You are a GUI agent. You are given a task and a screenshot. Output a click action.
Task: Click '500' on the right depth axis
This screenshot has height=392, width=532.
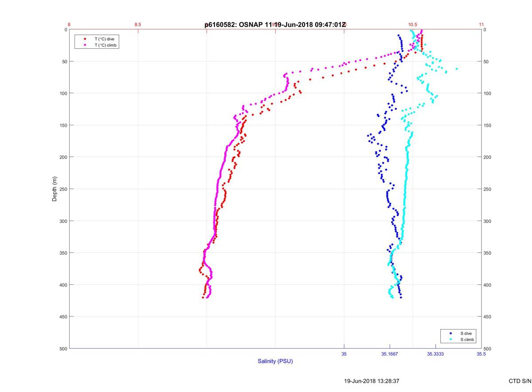tap(488, 349)
